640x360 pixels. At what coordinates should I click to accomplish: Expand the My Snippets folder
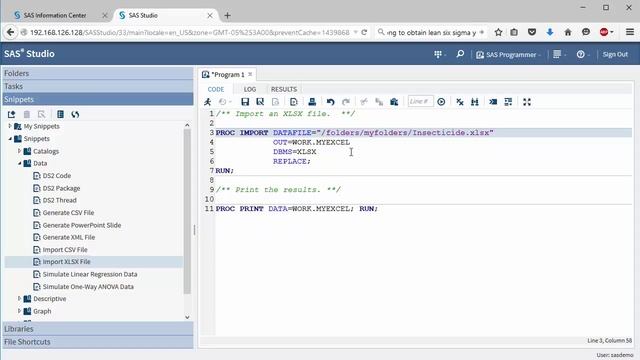click(10, 126)
